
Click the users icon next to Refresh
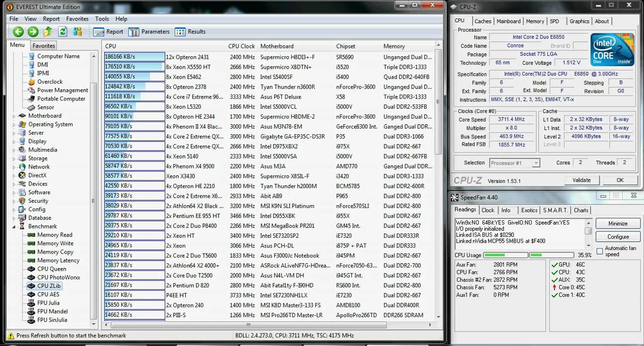pos(77,32)
